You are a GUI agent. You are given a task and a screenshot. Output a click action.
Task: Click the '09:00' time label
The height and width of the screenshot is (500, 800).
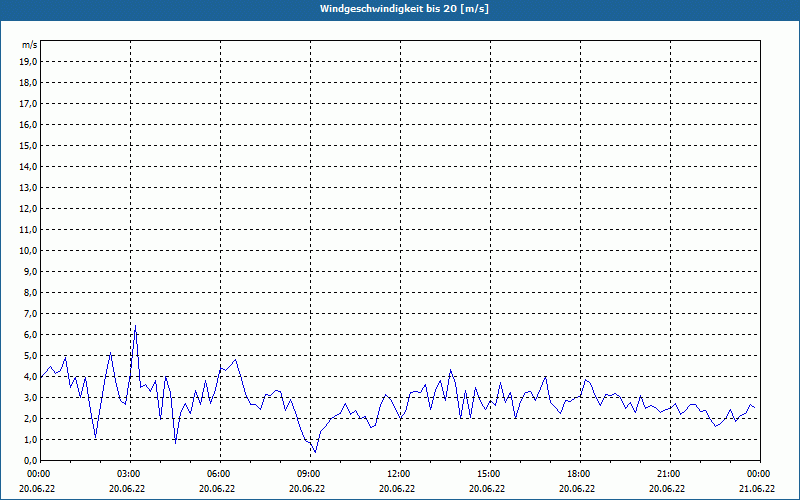[310, 474]
